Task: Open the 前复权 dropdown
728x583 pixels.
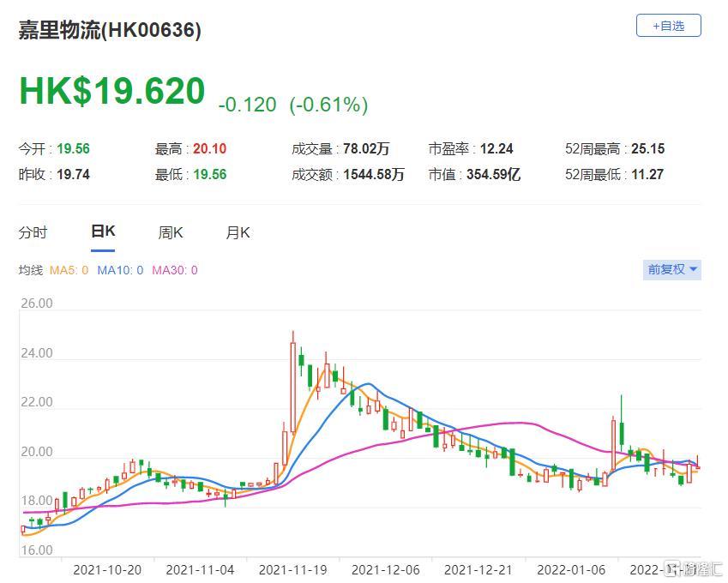Action: pyautogui.click(x=672, y=269)
